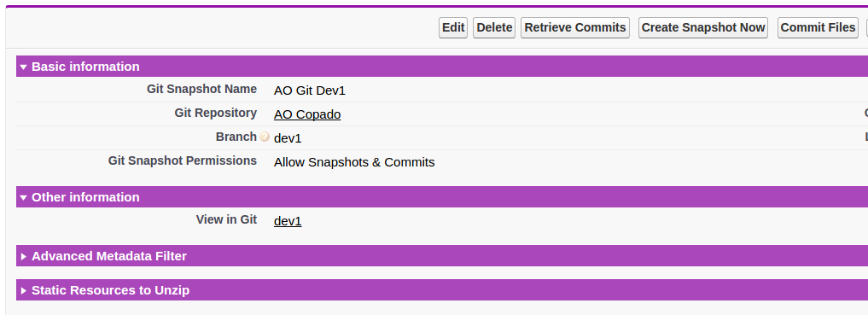Create Snapshot Now
The height and width of the screenshot is (315, 868).
pyautogui.click(x=703, y=27)
